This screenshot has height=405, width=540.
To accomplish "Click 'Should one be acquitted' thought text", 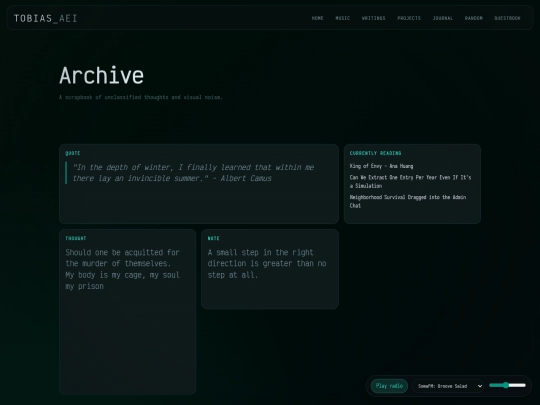I will (x=123, y=269).
